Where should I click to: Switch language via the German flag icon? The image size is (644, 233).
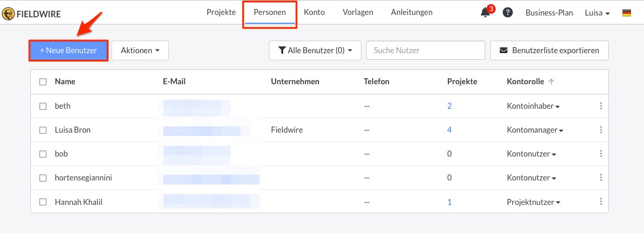click(626, 13)
